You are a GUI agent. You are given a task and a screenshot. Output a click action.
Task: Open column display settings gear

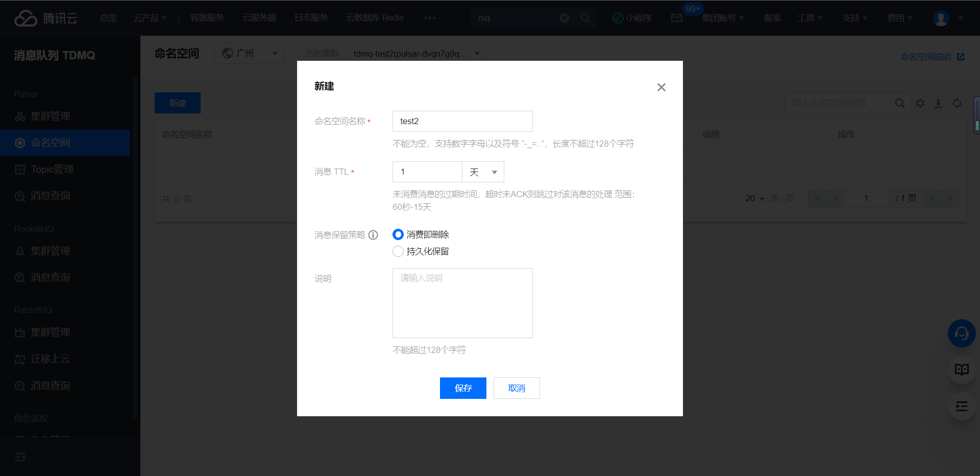pos(920,103)
